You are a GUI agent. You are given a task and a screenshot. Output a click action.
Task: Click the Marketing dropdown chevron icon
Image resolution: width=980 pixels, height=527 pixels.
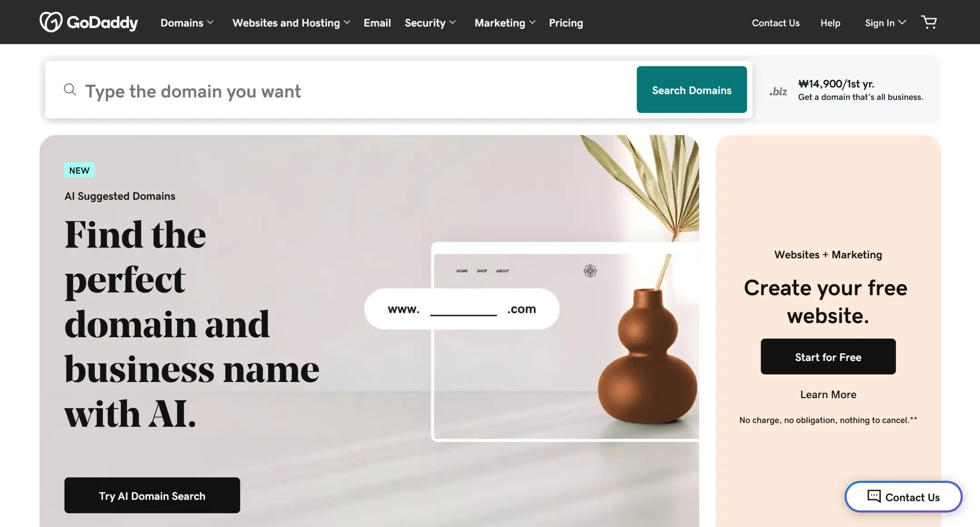point(532,21)
